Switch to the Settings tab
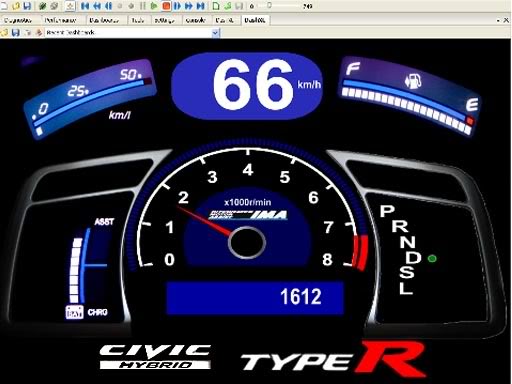Screen dimensions: 512x384 (165, 20)
